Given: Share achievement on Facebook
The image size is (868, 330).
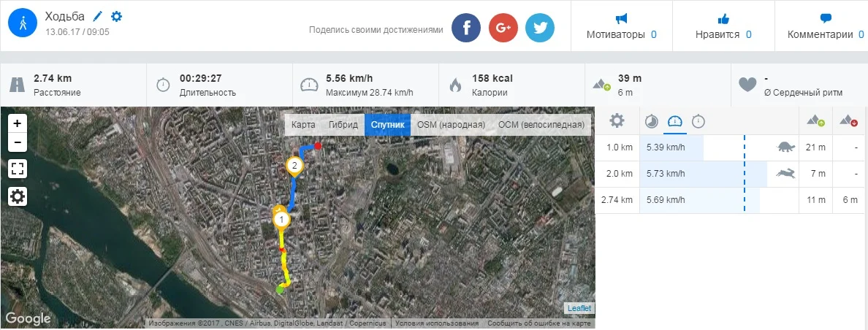Looking at the screenshot, I should point(466,28).
